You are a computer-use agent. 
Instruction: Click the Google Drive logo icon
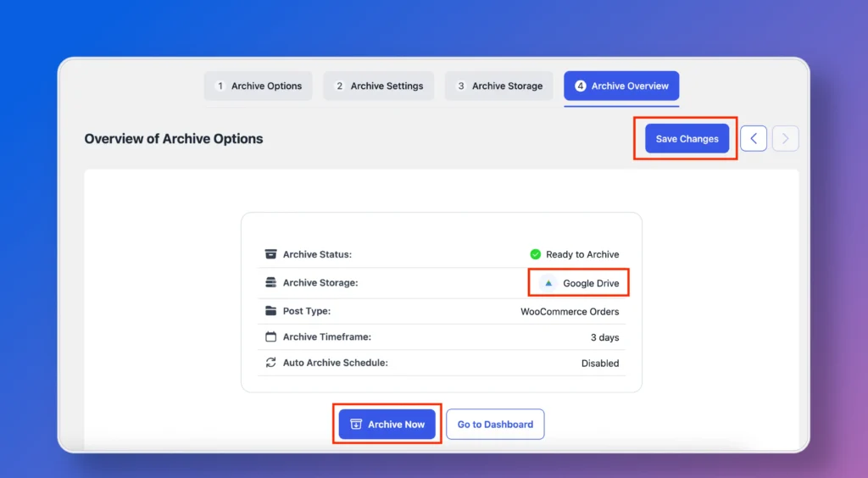(x=548, y=283)
